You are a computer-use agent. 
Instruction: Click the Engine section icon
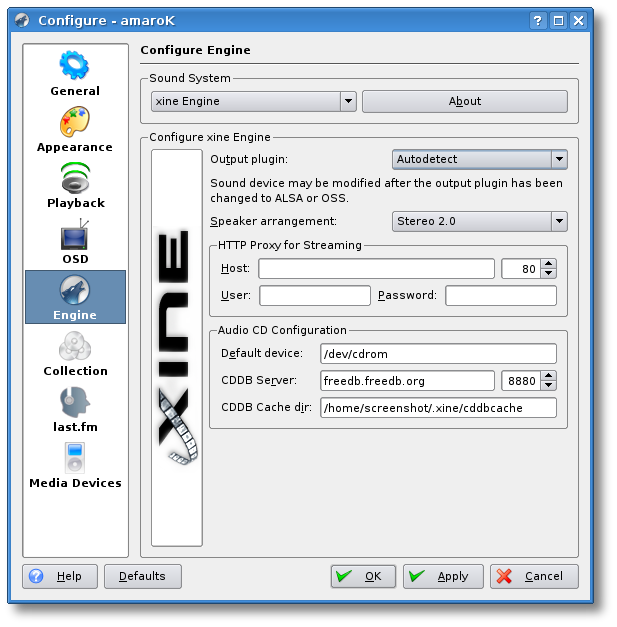[75, 291]
